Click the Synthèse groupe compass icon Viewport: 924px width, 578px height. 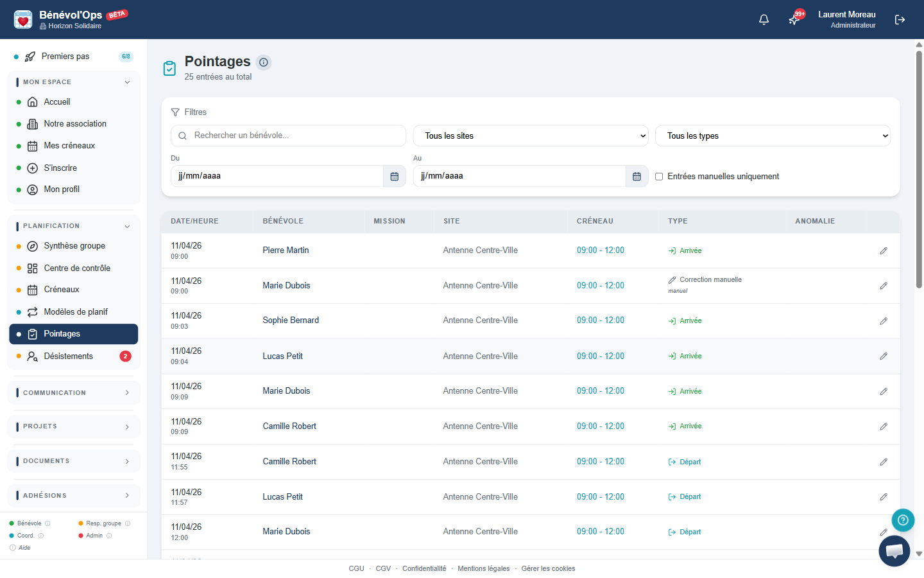point(33,246)
